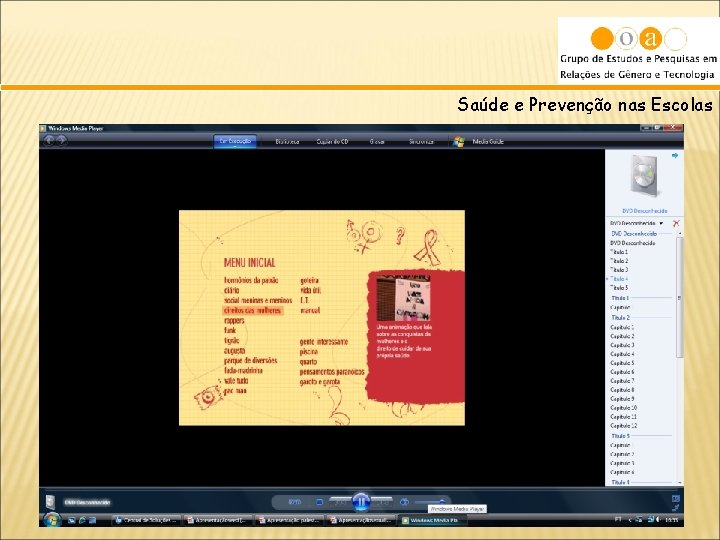720x540 pixels.
Task: Choose 'augusta' in DVD menu
Action: pos(234,350)
